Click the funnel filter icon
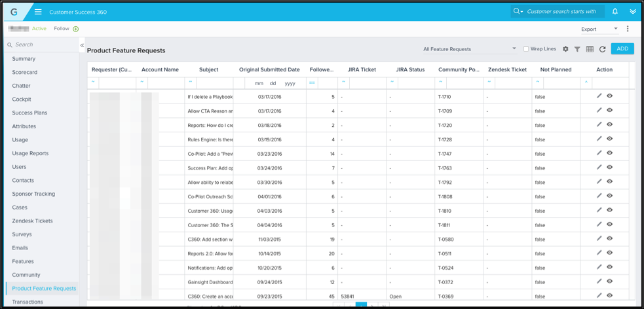 pyautogui.click(x=577, y=49)
